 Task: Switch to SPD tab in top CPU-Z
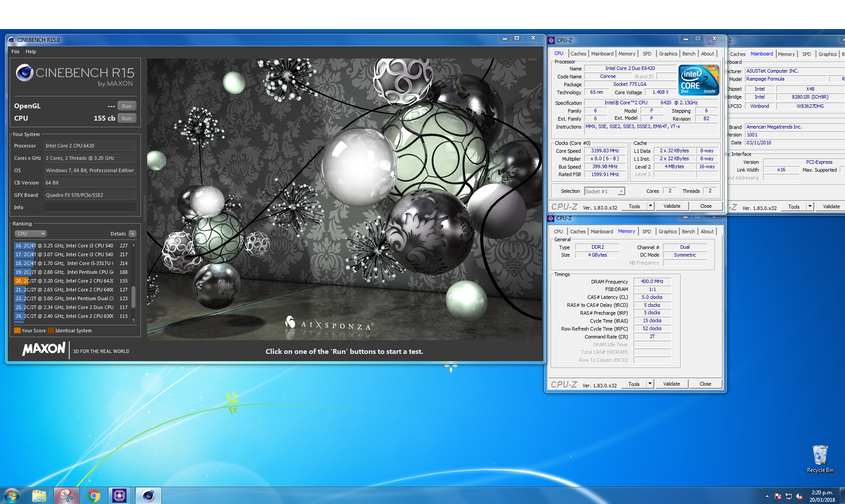coord(647,54)
